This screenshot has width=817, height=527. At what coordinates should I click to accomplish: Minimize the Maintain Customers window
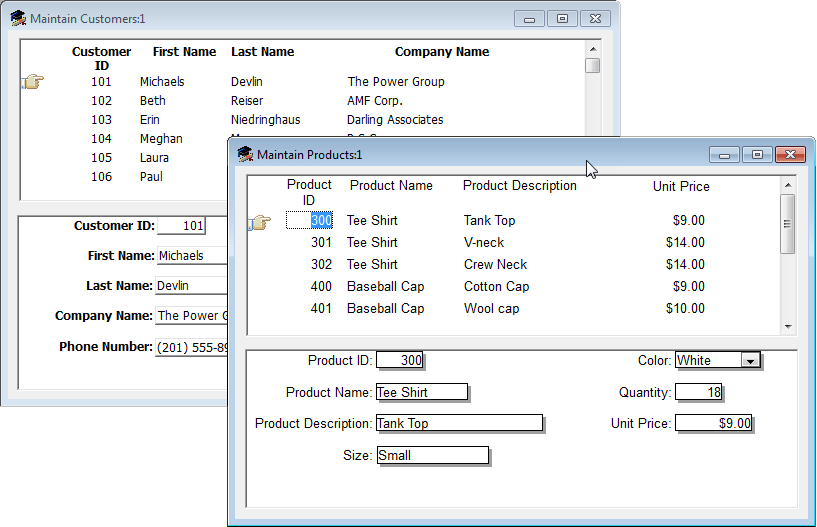529,18
